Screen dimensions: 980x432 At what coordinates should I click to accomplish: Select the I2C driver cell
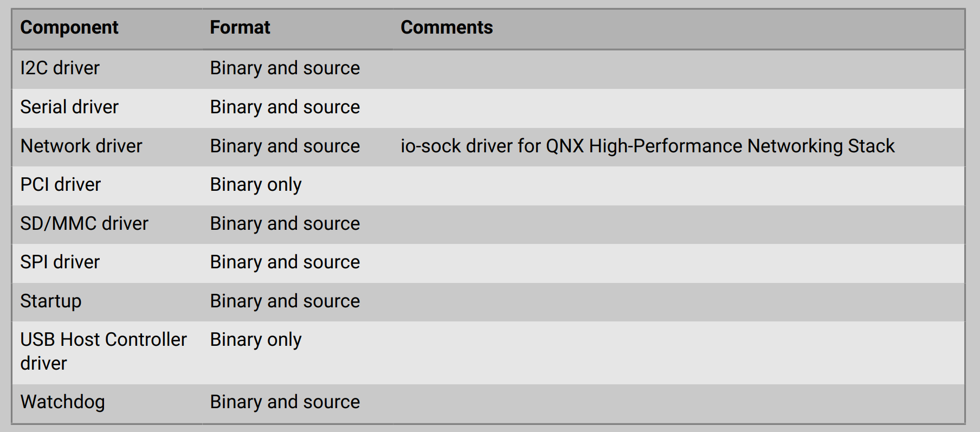coord(60,68)
